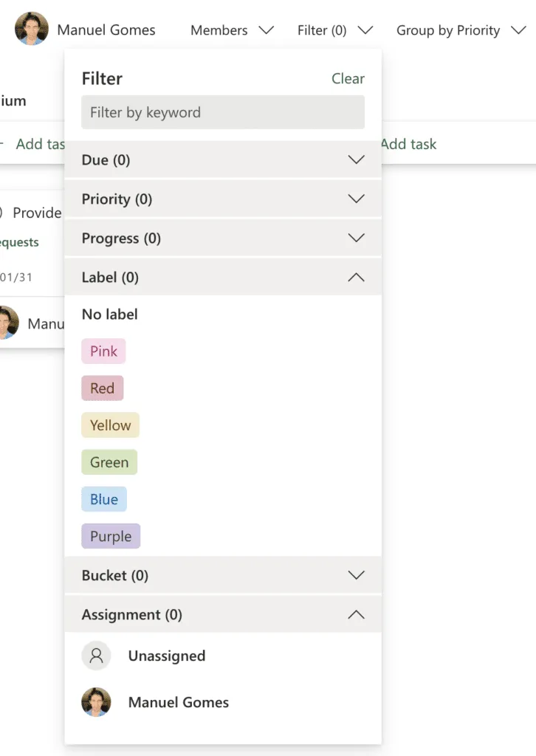Image resolution: width=536 pixels, height=756 pixels.
Task: Expand the Priority (0) filter section
Action: click(x=223, y=199)
